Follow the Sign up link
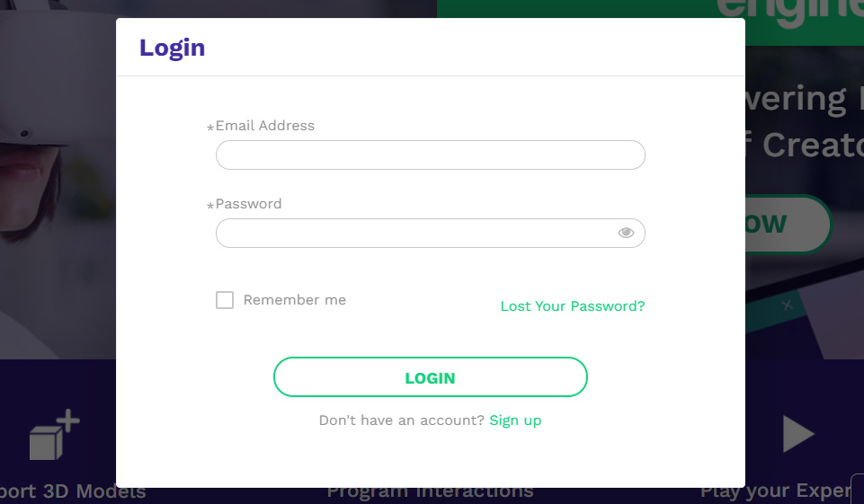Viewport: 864px width, 504px height. click(515, 420)
